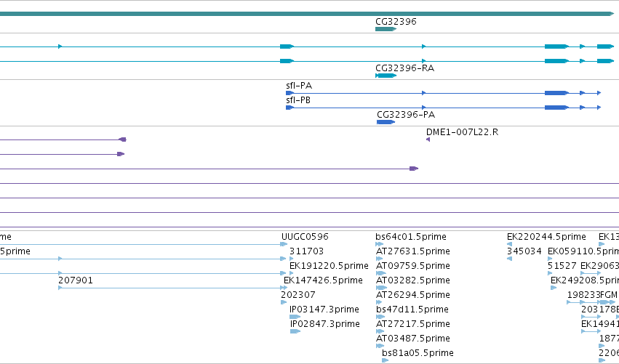Click the DME1-007L22.R feature label
This screenshot has height=364, width=619.
click(463, 132)
